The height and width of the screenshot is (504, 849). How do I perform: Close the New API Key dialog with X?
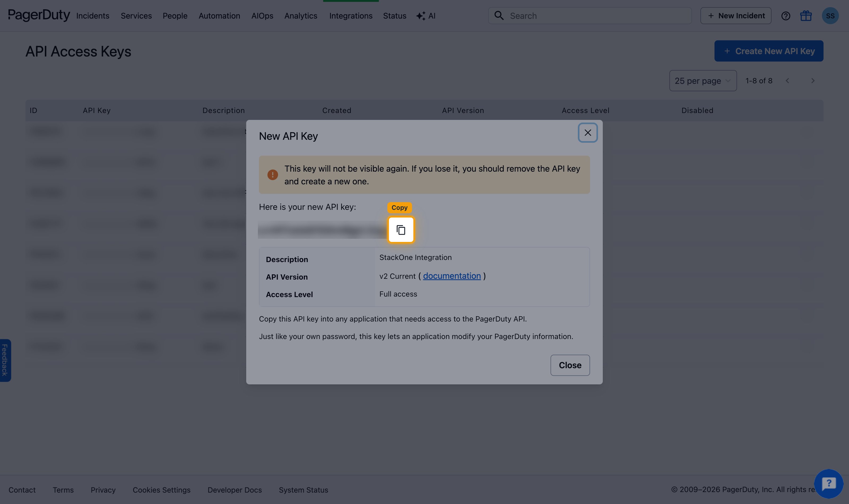click(587, 133)
